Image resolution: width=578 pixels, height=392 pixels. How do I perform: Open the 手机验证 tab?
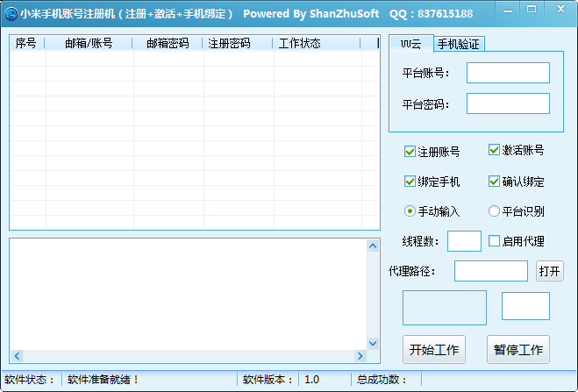[459, 45]
